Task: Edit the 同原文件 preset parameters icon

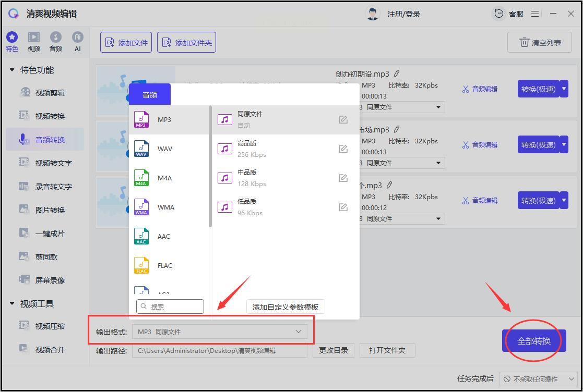Action: coord(343,119)
